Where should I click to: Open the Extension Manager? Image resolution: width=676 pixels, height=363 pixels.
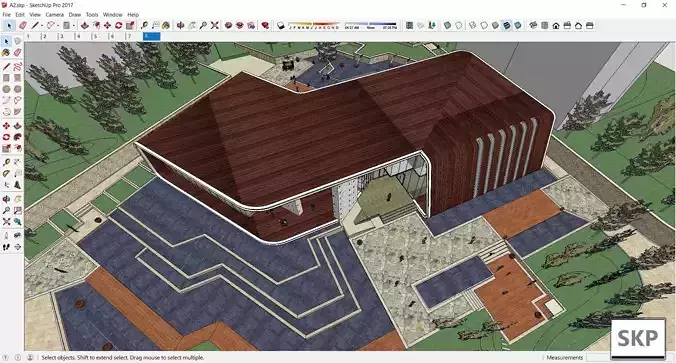pyautogui.click(x=265, y=25)
